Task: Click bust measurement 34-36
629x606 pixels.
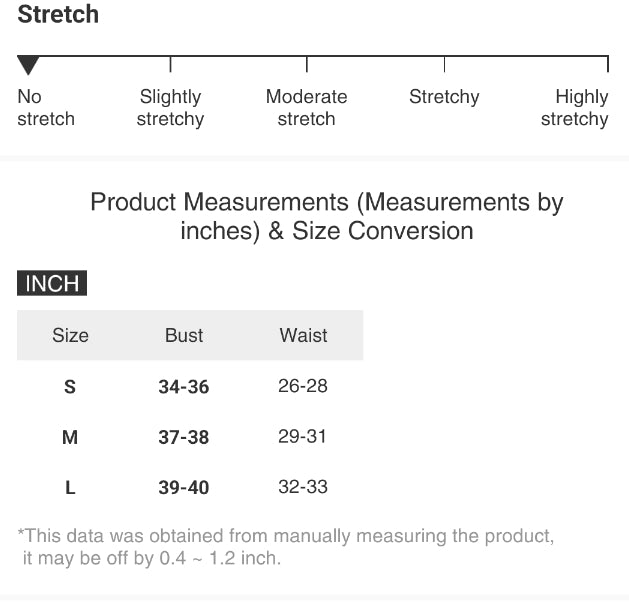Action: tap(184, 387)
